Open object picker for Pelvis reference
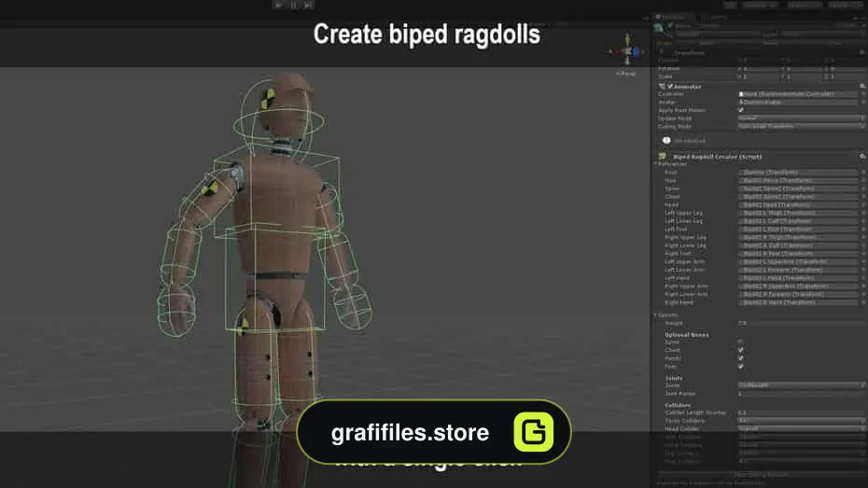 863,180
